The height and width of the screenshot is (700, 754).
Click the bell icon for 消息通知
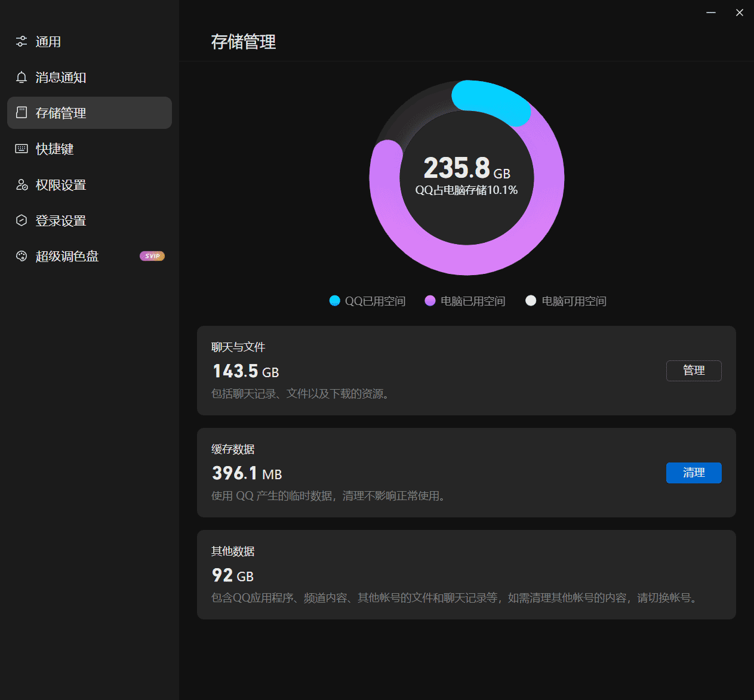(21, 78)
